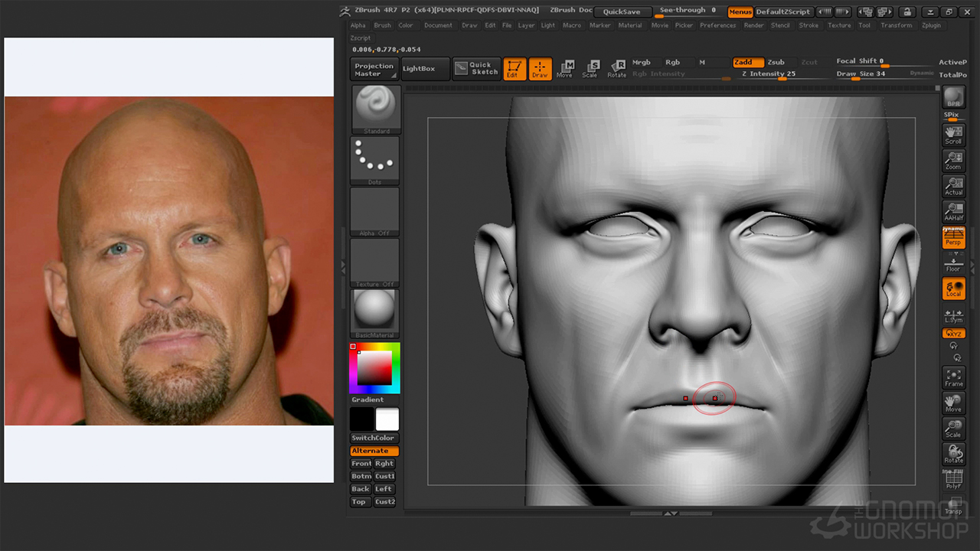Click the AAHalf zoom icon

tap(953, 212)
